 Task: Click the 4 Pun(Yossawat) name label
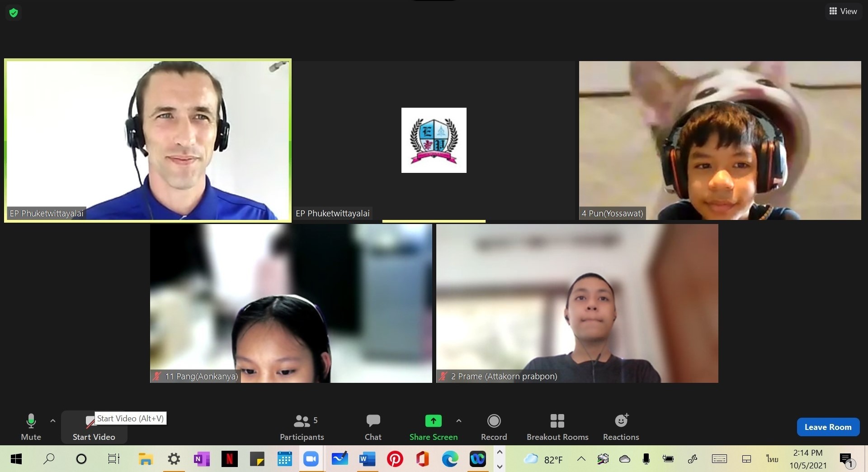pos(612,214)
